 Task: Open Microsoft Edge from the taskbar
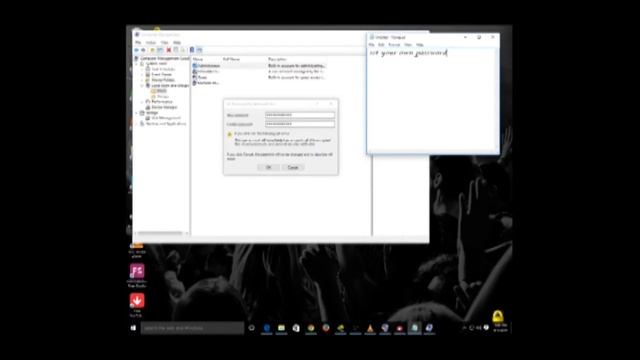[267, 328]
